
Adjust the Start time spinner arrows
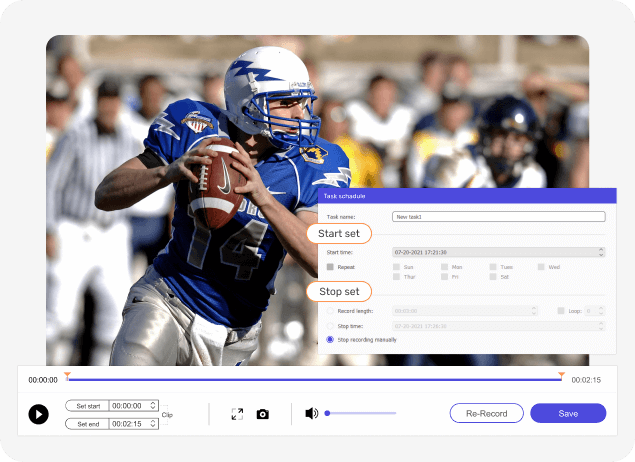601,252
